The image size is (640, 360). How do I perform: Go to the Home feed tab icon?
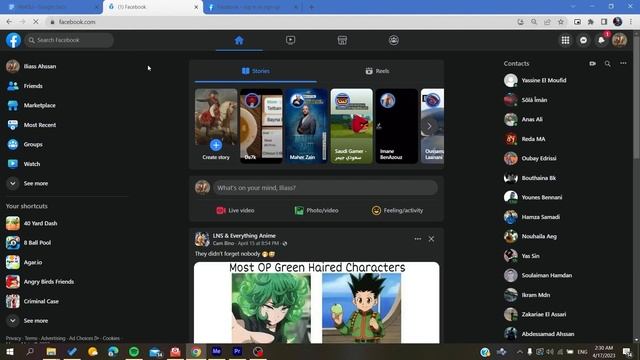[x=239, y=40]
